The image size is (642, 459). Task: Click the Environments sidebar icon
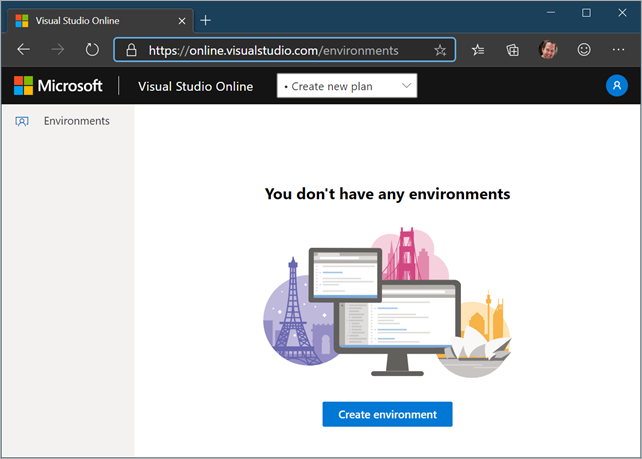22,121
